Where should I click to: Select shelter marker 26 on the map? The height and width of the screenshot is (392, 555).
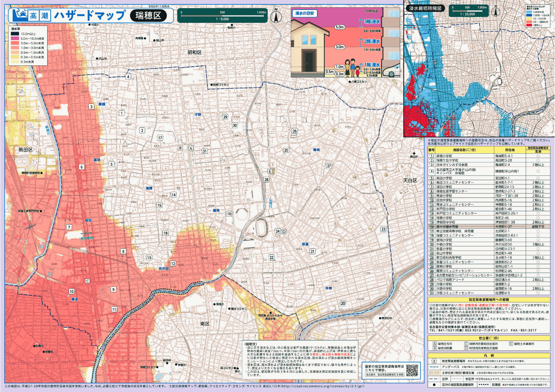click(294, 131)
